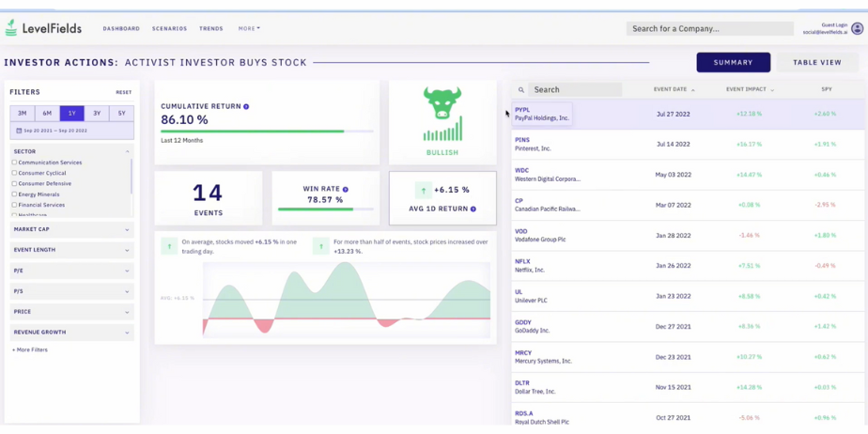The height and width of the screenshot is (434, 868).
Task: Open Scenarios in top navigation
Action: [x=169, y=28]
